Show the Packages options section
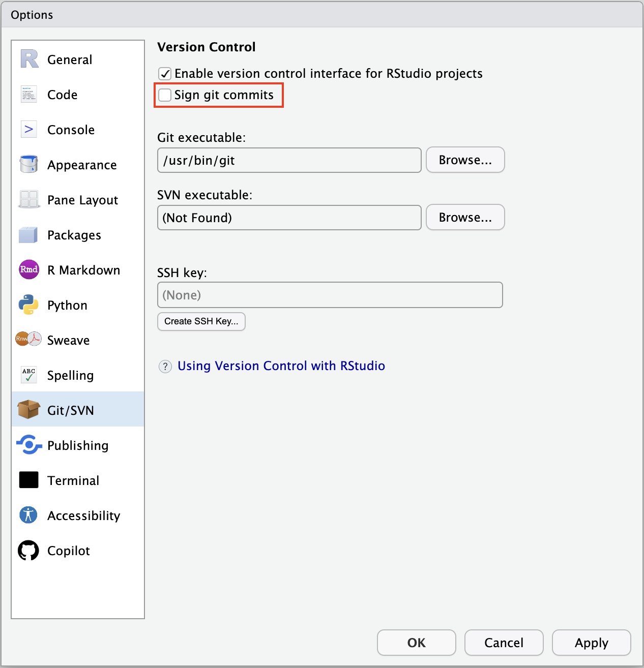644x668 pixels. coord(78,235)
